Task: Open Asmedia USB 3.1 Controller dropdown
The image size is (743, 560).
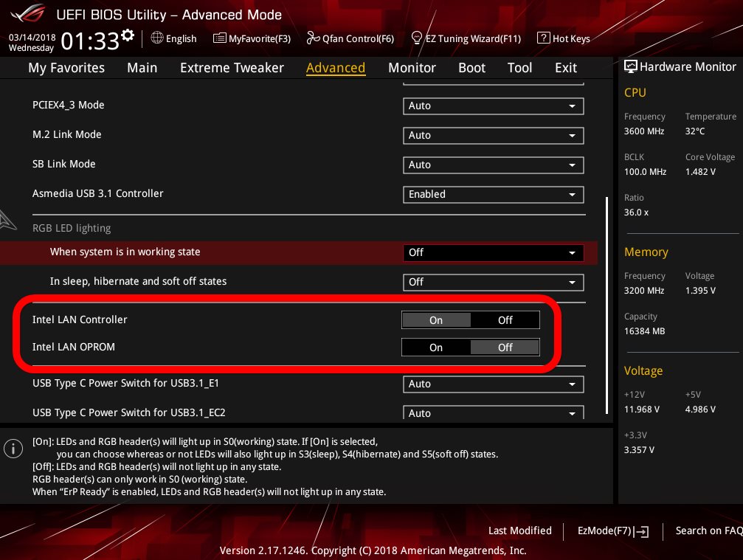Action: click(x=494, y=194)
